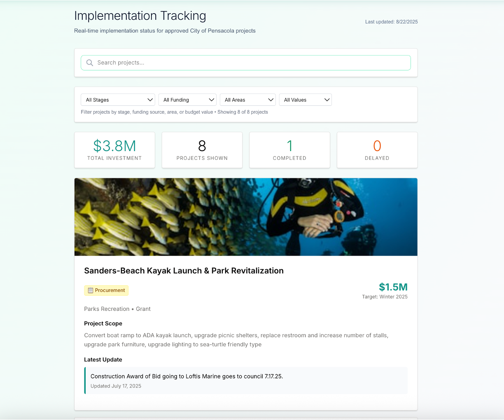504x420 pixels.
Task: Open the scuba diver project image
Action: pyautogui.click(x=246, y=217)
